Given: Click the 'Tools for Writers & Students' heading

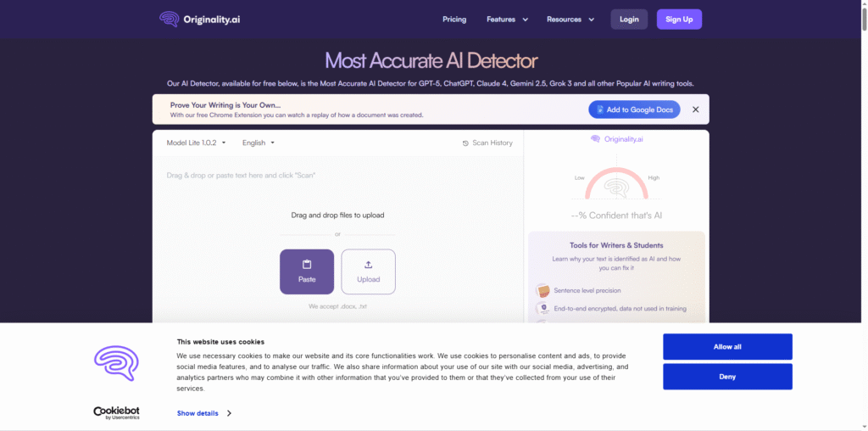Looking at the screenshot, I should pyautogui.click(x=616, y=245).
